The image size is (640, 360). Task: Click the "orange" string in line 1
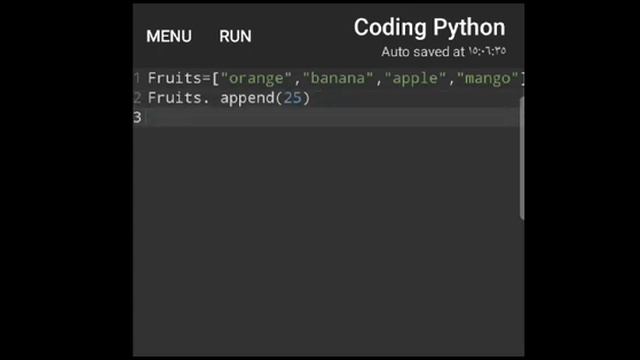tap(256, 78)
